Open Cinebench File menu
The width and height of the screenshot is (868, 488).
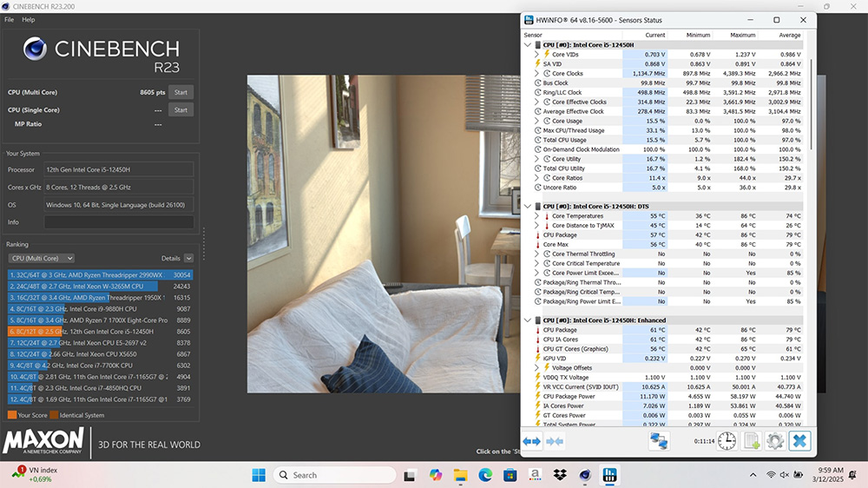coord(10,19)
